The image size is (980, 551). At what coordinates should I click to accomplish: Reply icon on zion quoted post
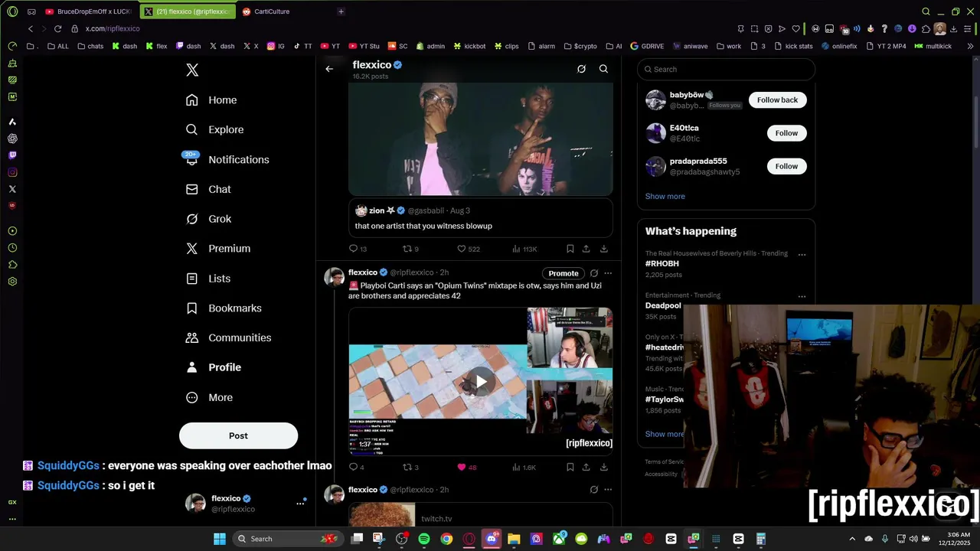[353, 249]
